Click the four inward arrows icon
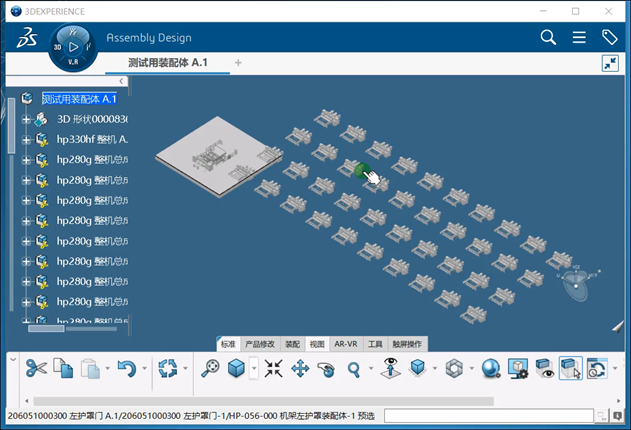This screenshot has width=631, height=430. [274, 368]
